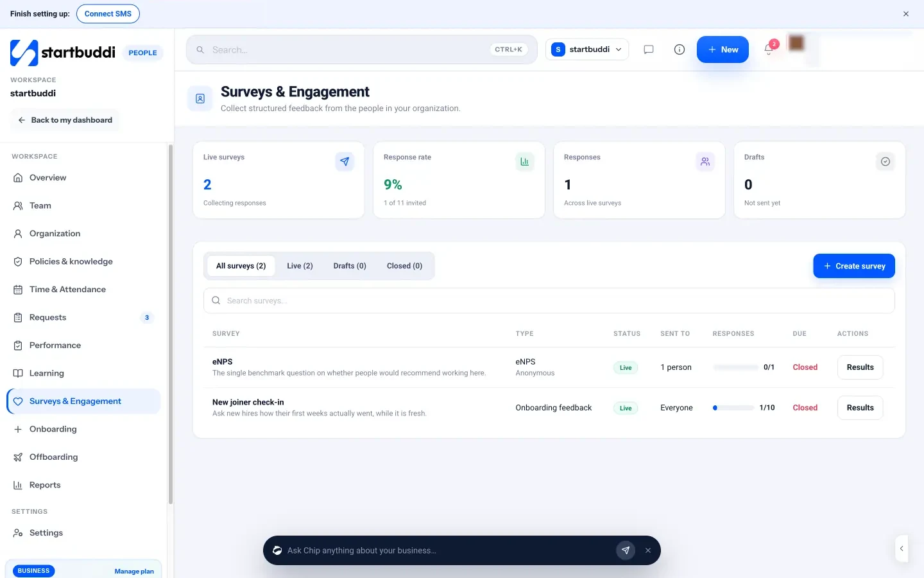The image size is (924, 578).
Task: Focus the global Search field
Action: click(x=361, y=49)
